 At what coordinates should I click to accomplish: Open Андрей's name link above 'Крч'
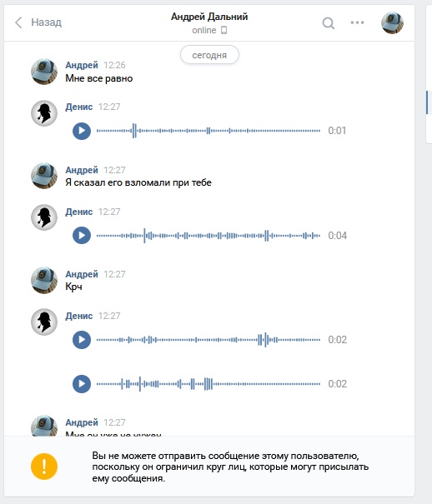(82, 274)
